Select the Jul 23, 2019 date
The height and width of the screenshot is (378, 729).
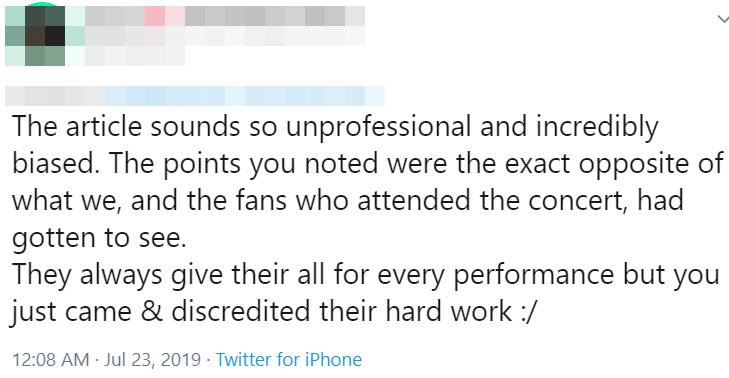152,359
